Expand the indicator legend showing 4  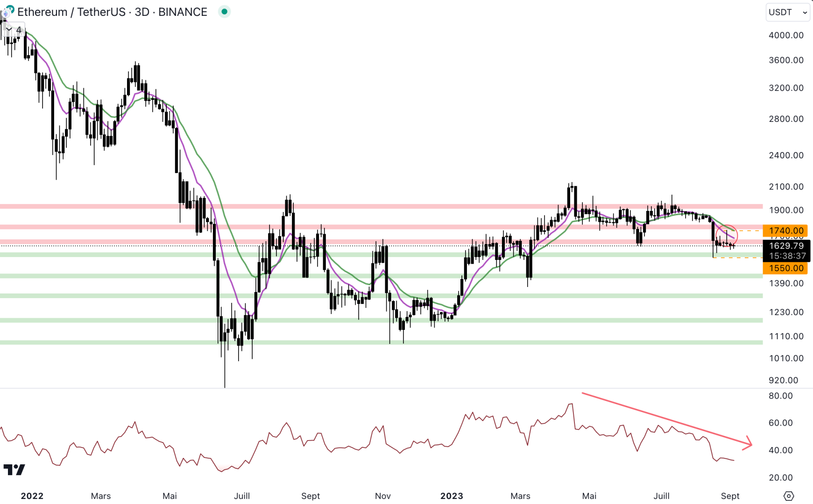[13, 30]
